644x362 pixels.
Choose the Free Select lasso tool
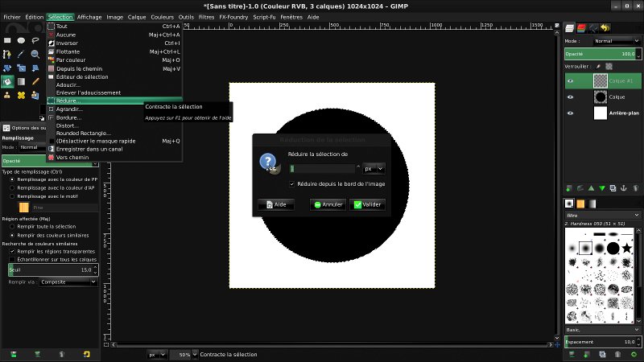pyautogui.click(x=35, y=40)
